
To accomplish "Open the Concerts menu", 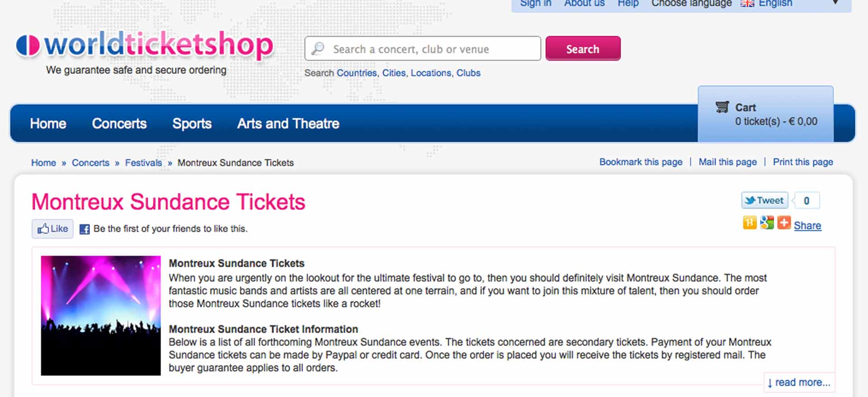I will tap(119, 123).
